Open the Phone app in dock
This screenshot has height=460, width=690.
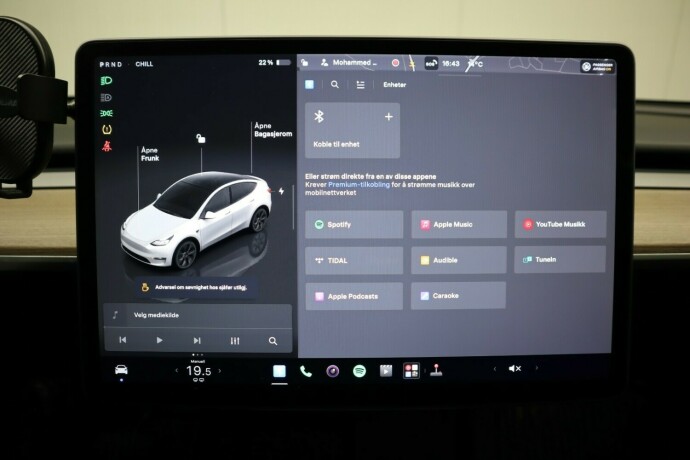[305, 372]
